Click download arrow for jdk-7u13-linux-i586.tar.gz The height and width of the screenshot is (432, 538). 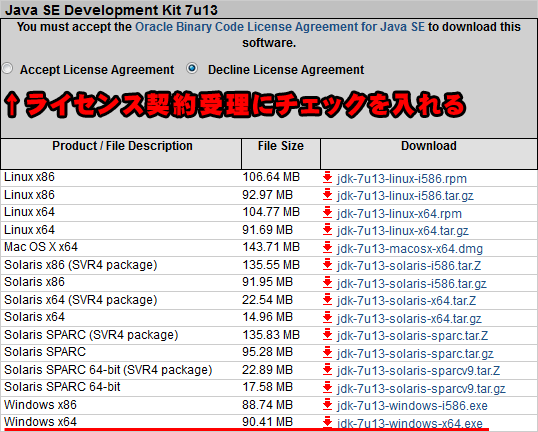[328, 195]
